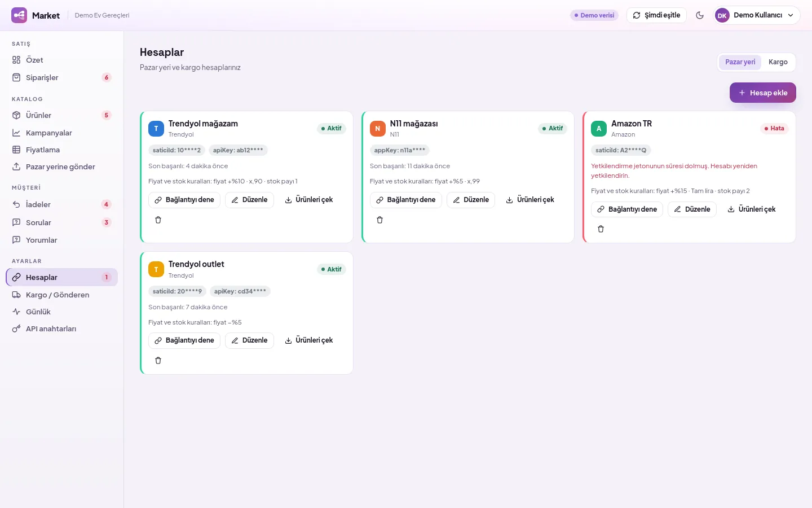812x508 pixels.
Task: Go to the Sorular page
Action: point(62,222)
